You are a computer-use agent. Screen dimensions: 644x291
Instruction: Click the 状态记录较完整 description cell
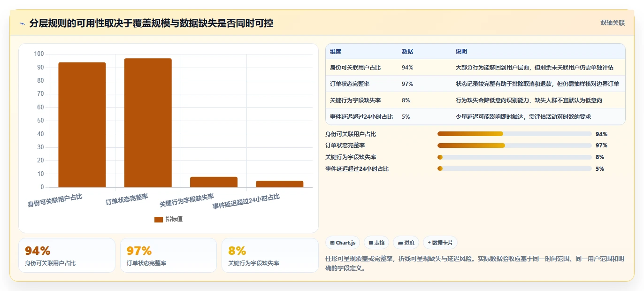point(537,84)
